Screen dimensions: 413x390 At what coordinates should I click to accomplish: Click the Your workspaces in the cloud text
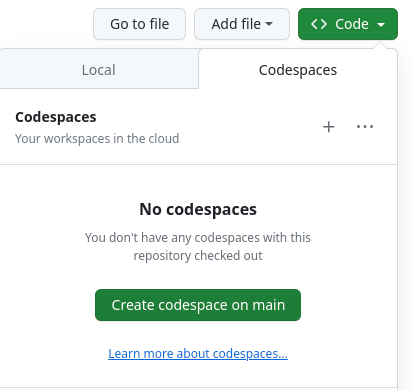coord(97,139)
